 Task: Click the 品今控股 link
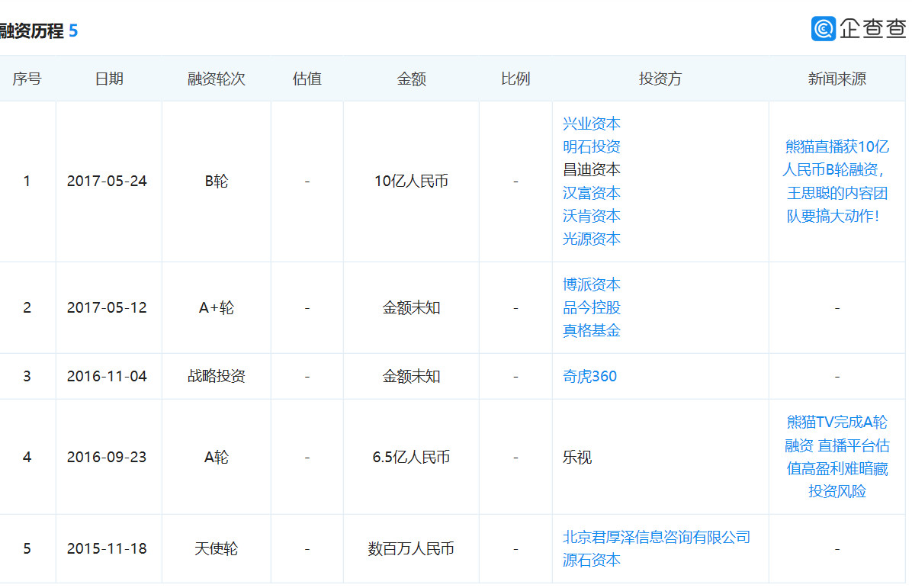coord(591,307)
